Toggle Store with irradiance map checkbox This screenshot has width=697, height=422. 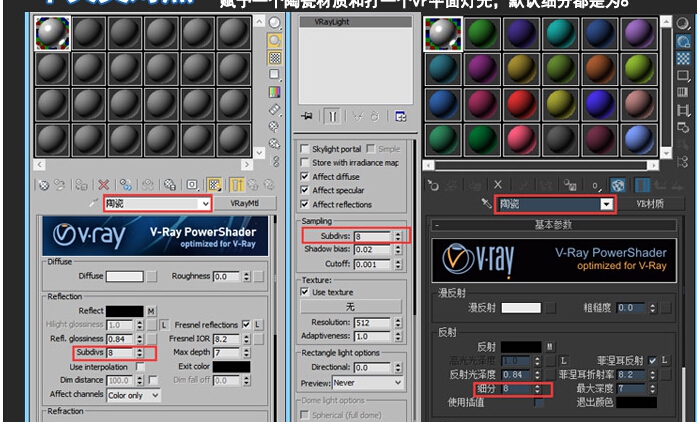pos(305,162)
